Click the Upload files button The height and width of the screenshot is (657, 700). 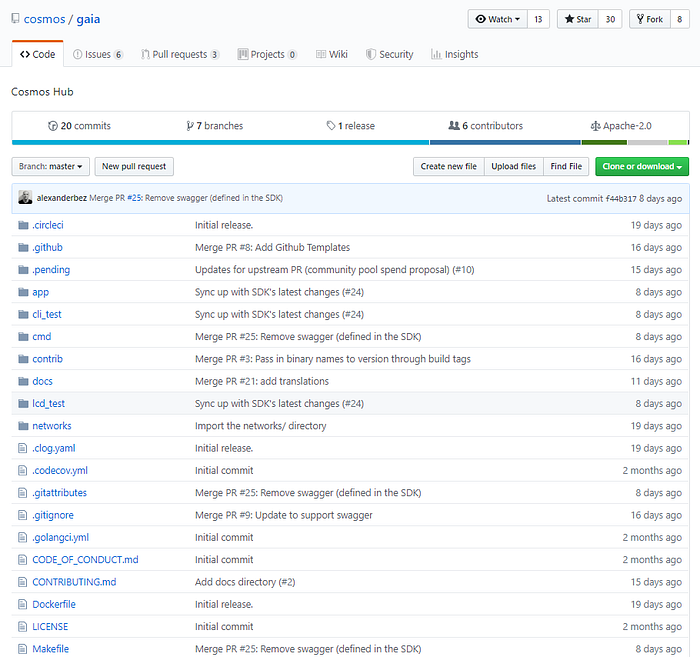coord(514,166)
